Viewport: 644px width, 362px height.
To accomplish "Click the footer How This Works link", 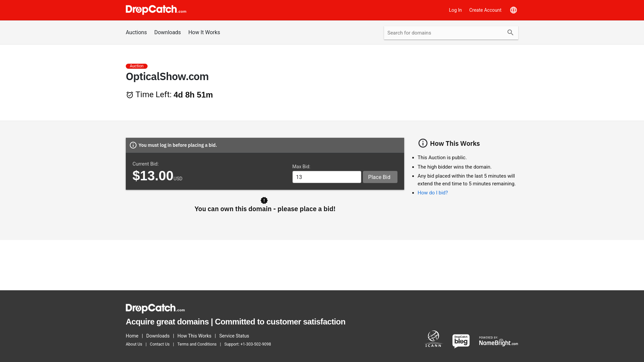I will (x=194, y=336).
